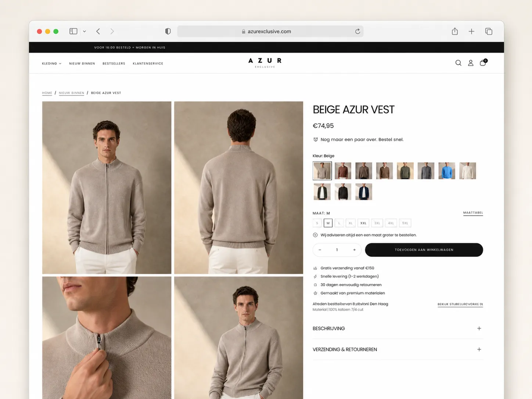Go to the Home breadcrumb link
Screen dimensions: 532x399
(47, 93)
